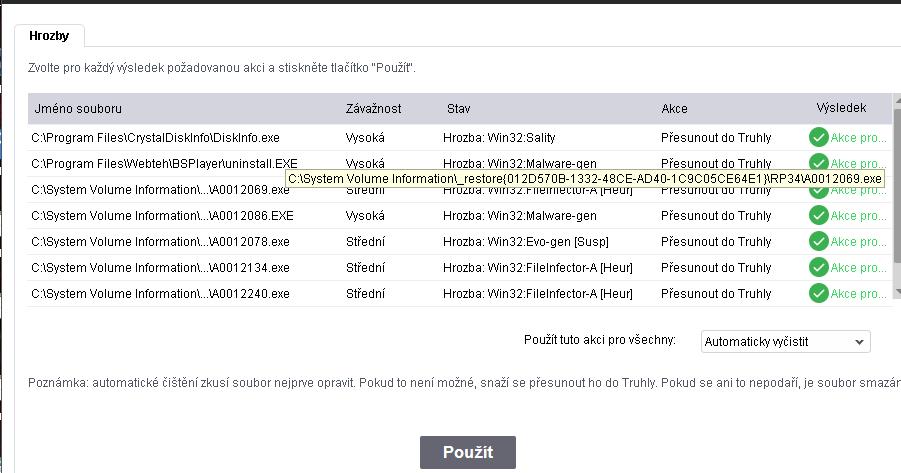901x473 pixels.
Task: Switch to the Hrozby tab
Action: pyautogui.click(x=49, y=35)
